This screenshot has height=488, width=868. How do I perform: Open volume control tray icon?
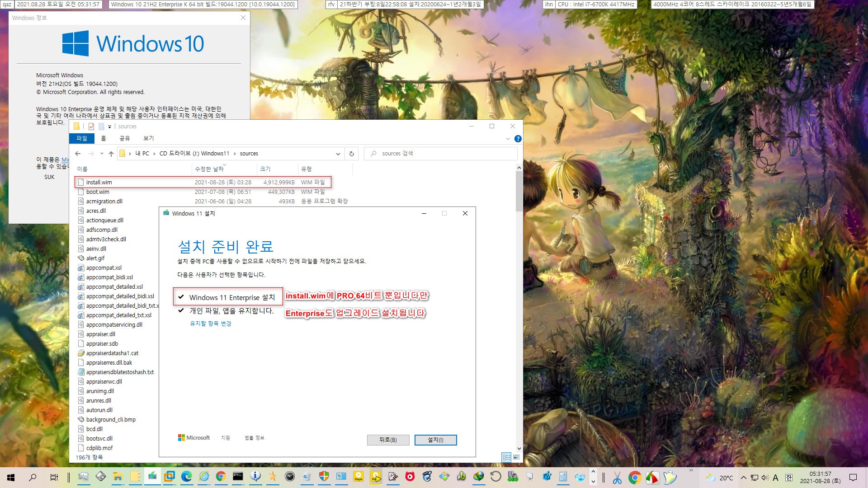click(765, 478)
